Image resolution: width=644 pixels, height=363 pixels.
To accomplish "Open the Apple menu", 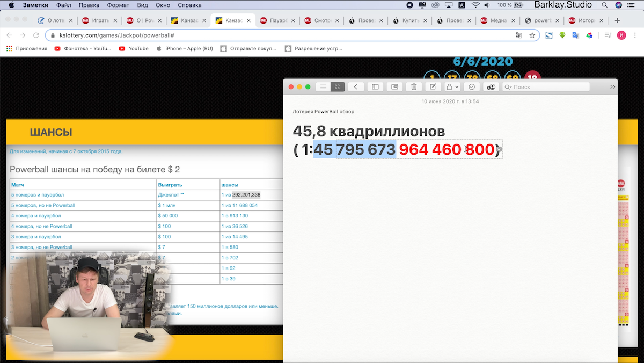I will 11,5.
